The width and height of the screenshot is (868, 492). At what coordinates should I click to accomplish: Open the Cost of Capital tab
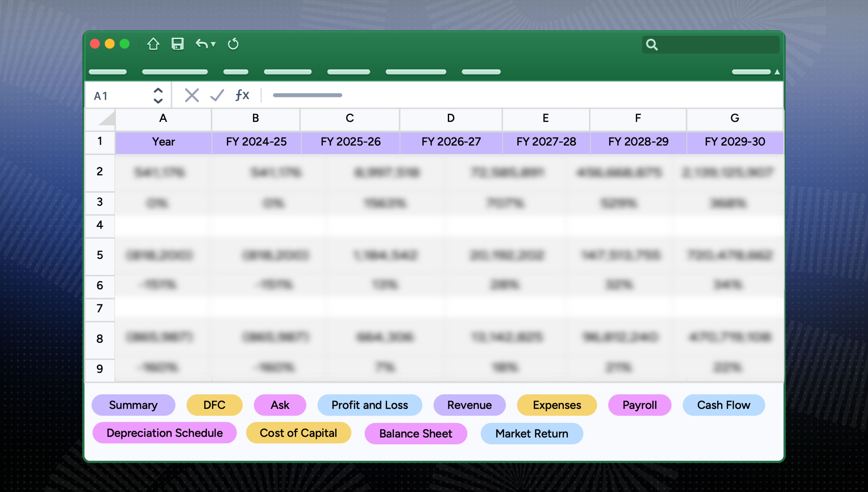298,433
